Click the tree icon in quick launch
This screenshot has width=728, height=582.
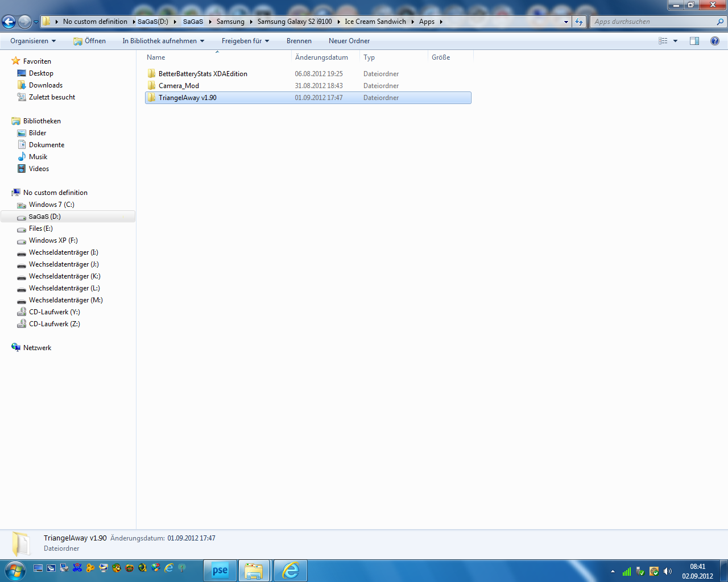(182, 568)
